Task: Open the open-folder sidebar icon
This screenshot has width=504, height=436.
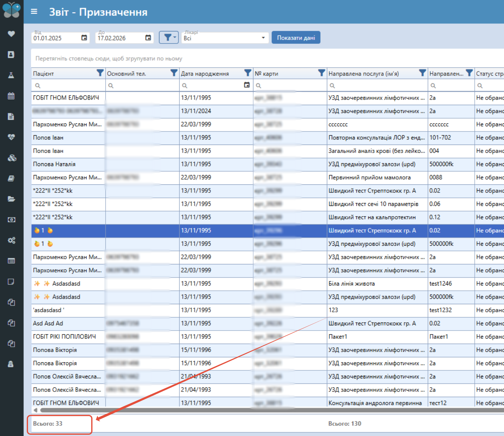Action: pos(11,199)
